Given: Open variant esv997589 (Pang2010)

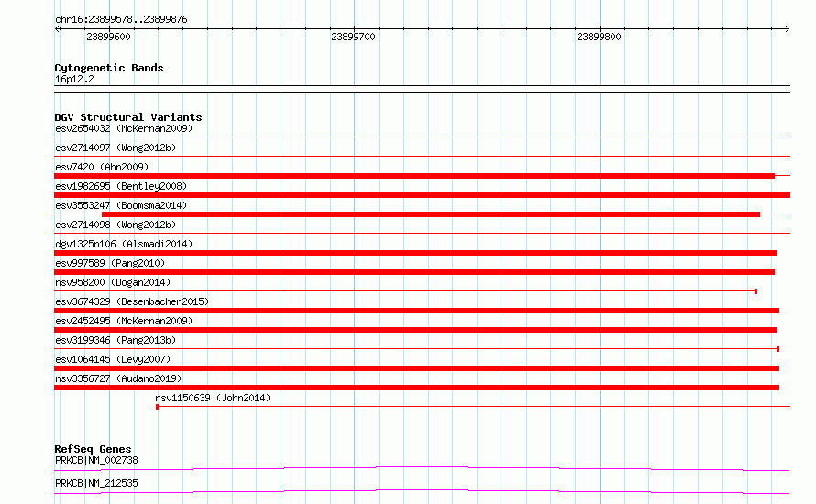Looking at the screenshot, I should click(110, 263).
